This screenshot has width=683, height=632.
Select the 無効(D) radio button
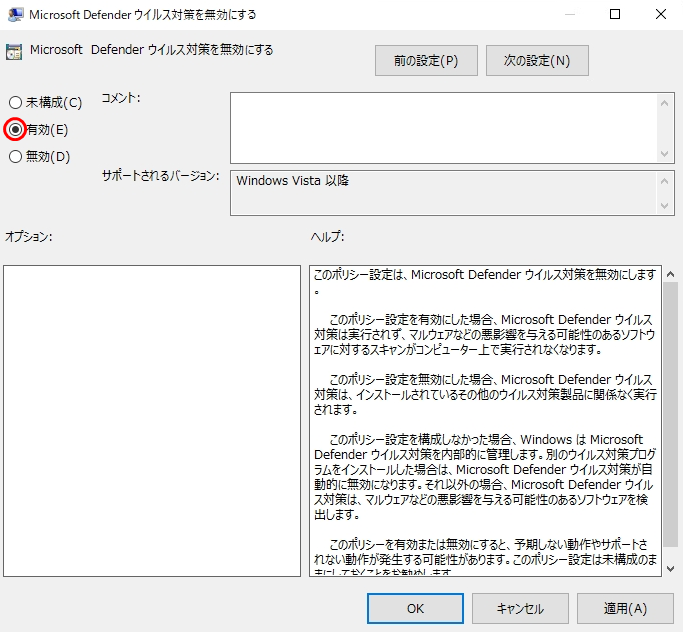[15, 156]
